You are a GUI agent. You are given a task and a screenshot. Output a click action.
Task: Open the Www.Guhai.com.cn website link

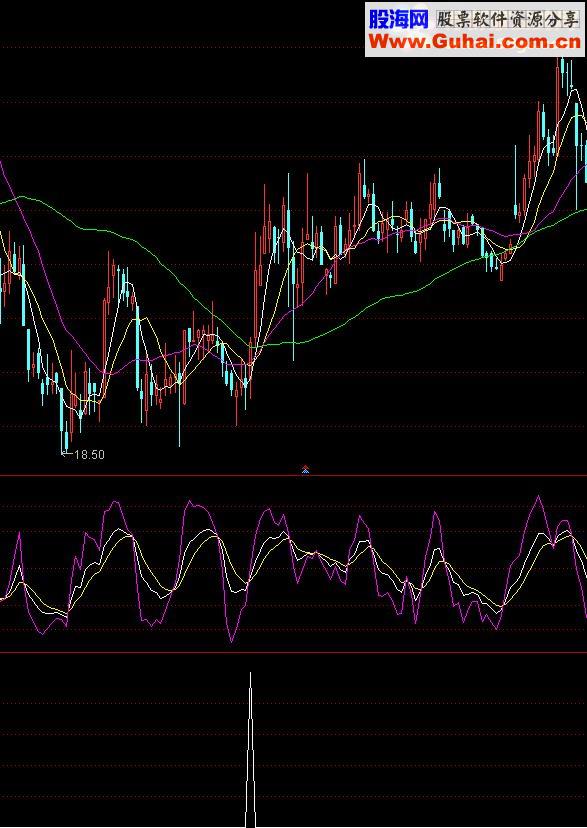point(475,42)
